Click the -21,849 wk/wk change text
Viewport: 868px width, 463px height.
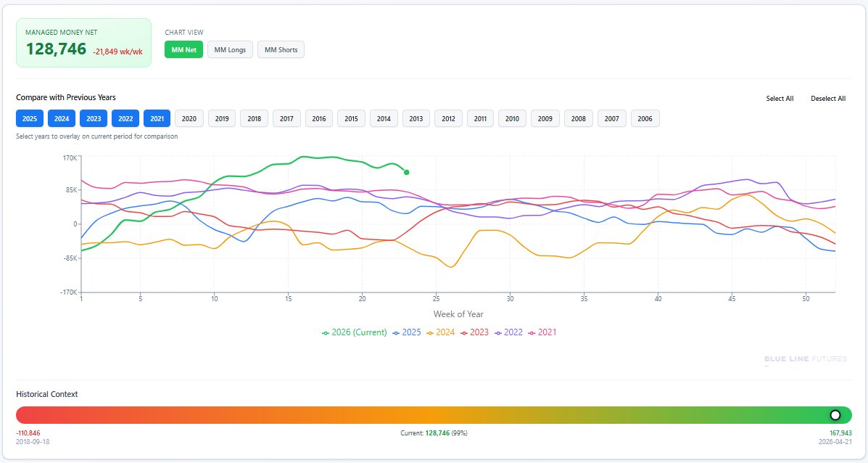(x=118, y=52)
